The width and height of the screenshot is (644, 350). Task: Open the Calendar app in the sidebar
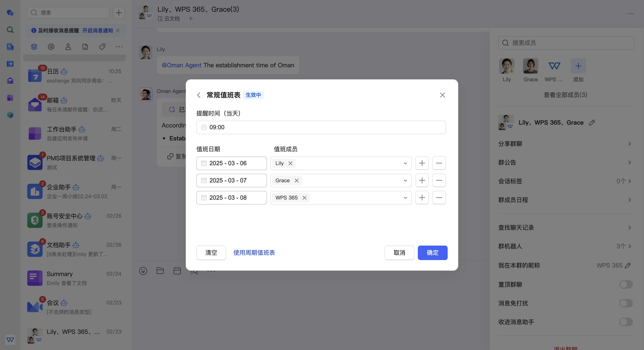[10, 64]
